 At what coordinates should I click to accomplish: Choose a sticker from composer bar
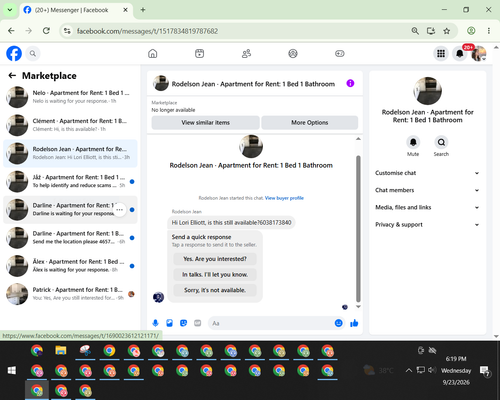(183, 323)
